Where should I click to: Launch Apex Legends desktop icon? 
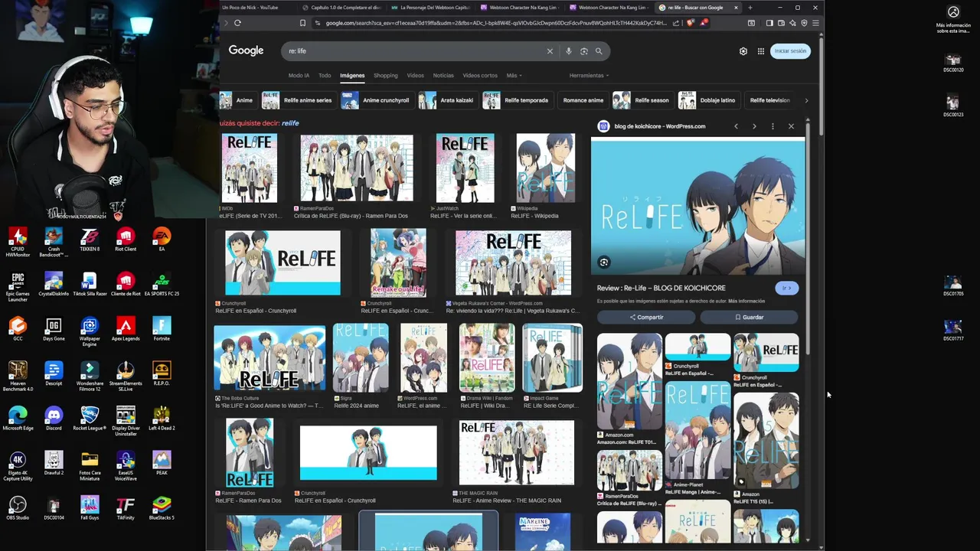126,329
